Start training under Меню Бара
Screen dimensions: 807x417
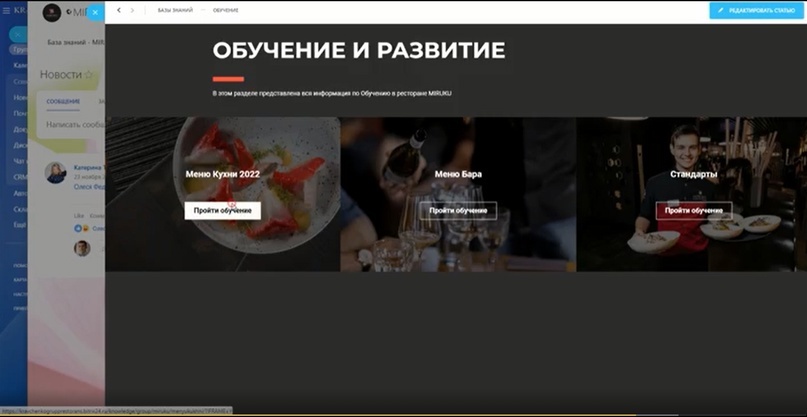[458, 211]
